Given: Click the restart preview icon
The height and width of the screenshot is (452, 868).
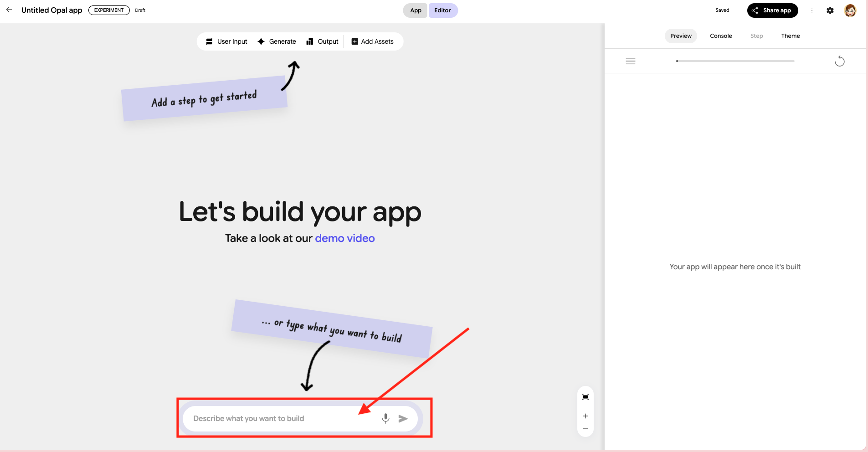Looking at the screenshot, I should pyautogui.click(x=839, y=61).
